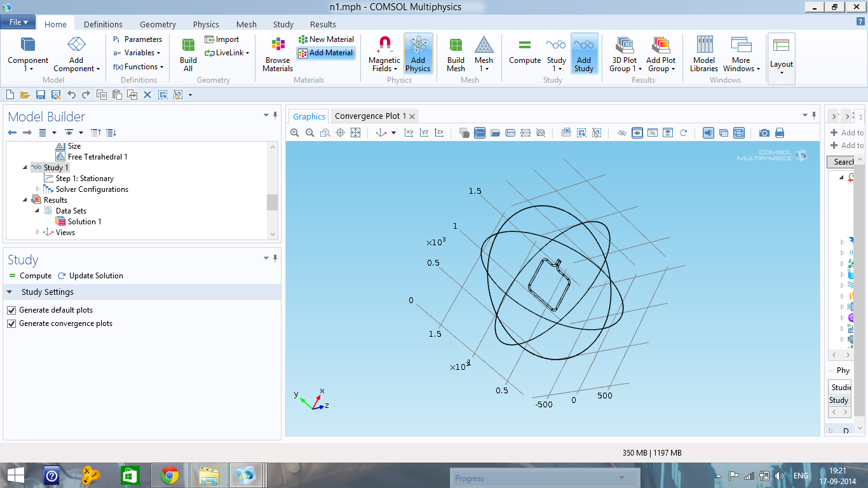Expand the Solver Configurations tree node
Image resolution: width=868 pixels, height=488 pixels.
(38, 189)
